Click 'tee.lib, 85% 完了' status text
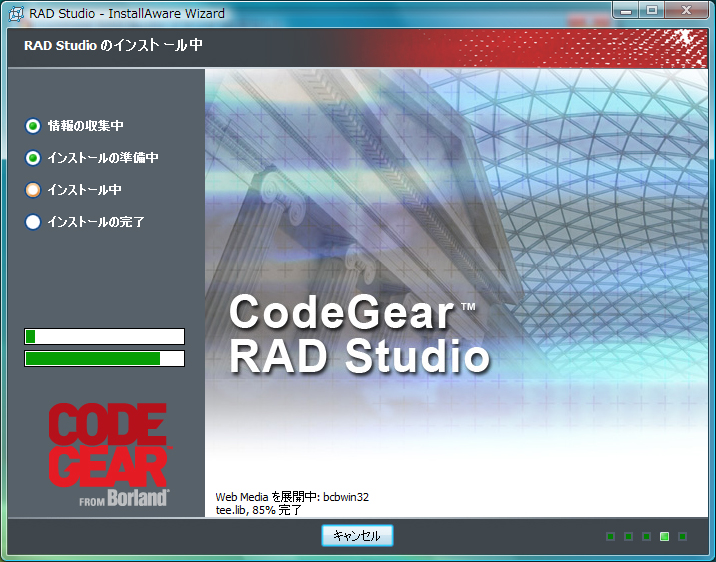 point(258,510)
